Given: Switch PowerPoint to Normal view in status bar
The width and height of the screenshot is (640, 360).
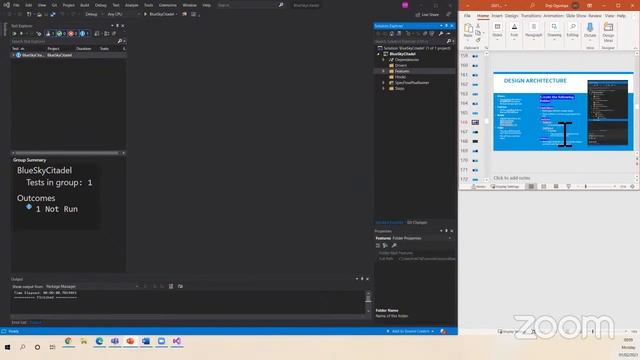Looking at the screenshot, I should point(531,186).
